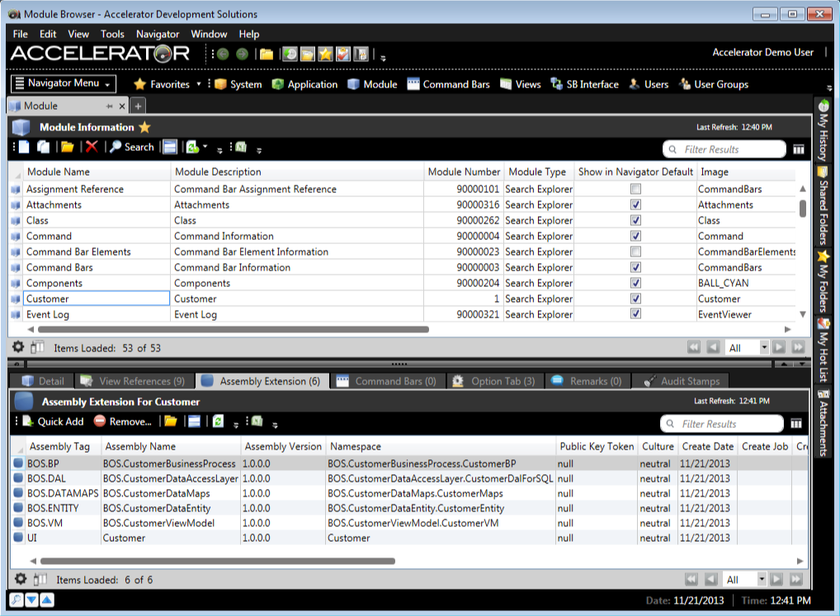This screenshot has height=616, width=840.
Task: Open column chooser next to Module filter box
Action: coord(798,149)
